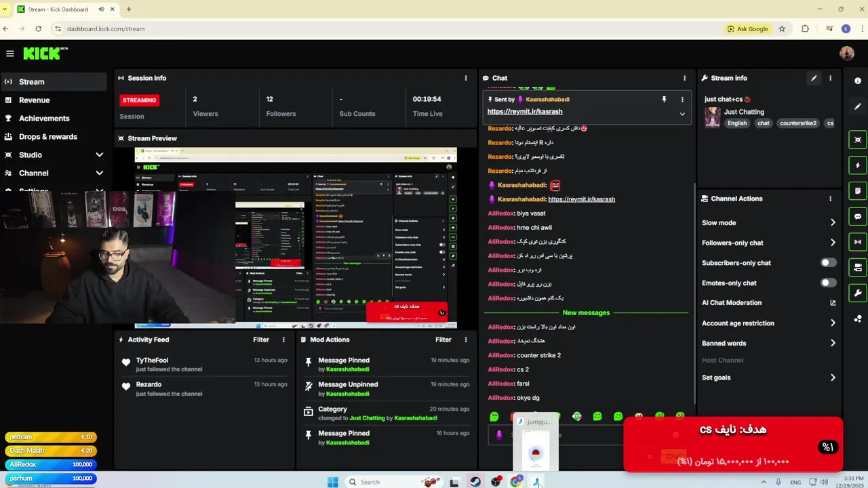Viewport: 868px width, 488px height.
Task: Click the microphone icon in system tray
Action: click(778, 482)
